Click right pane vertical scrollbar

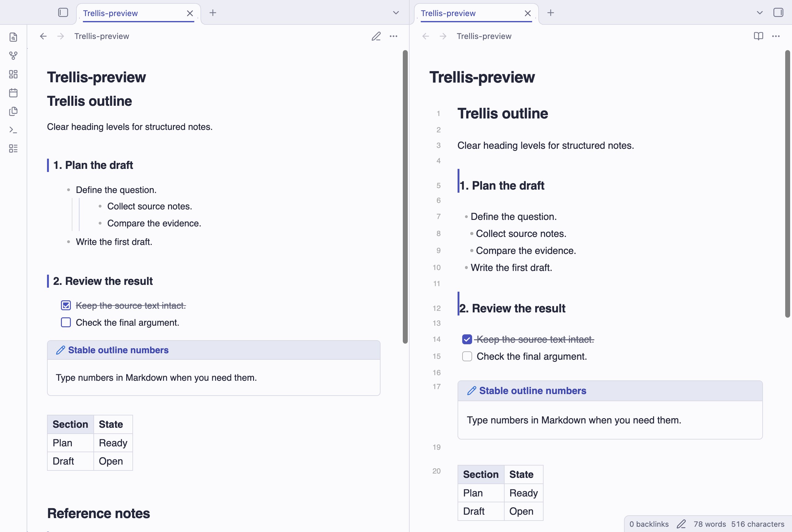tap(788, 184)
